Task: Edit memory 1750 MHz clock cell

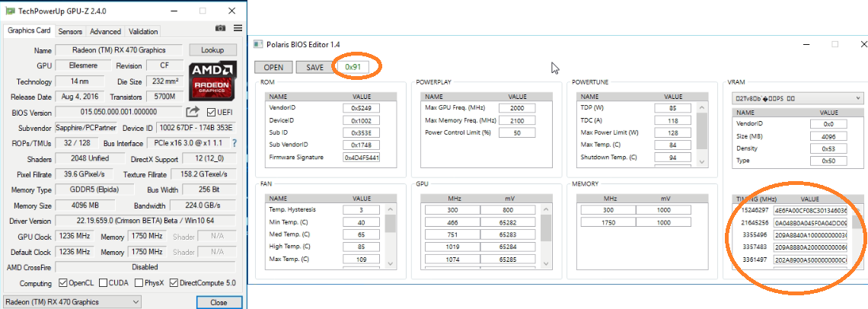Action: point(608,222)
